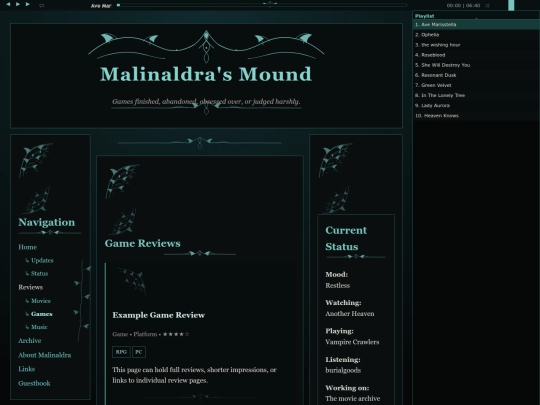Click the 'Ave Mar' now-playing track title
Viewport: 540px width, 405px height.
[101, 6]
